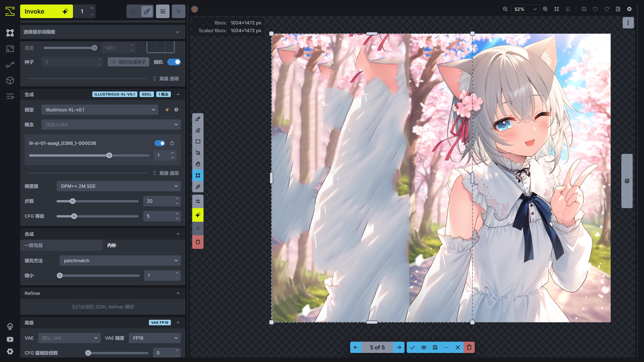Click zoom in magnifier icon
The image size is (644, 362).
545,9
